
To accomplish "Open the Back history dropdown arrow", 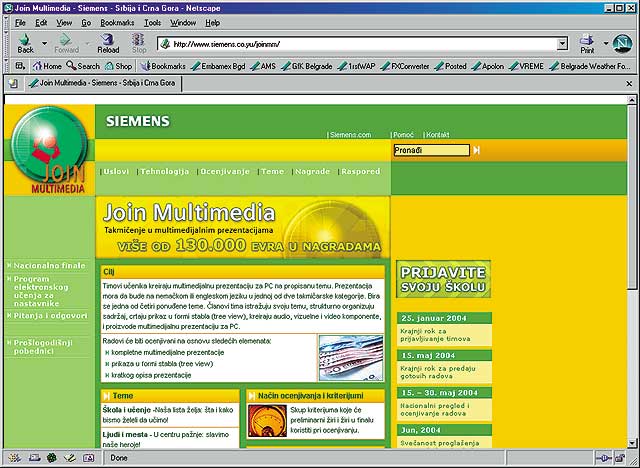I will [44, 43].
